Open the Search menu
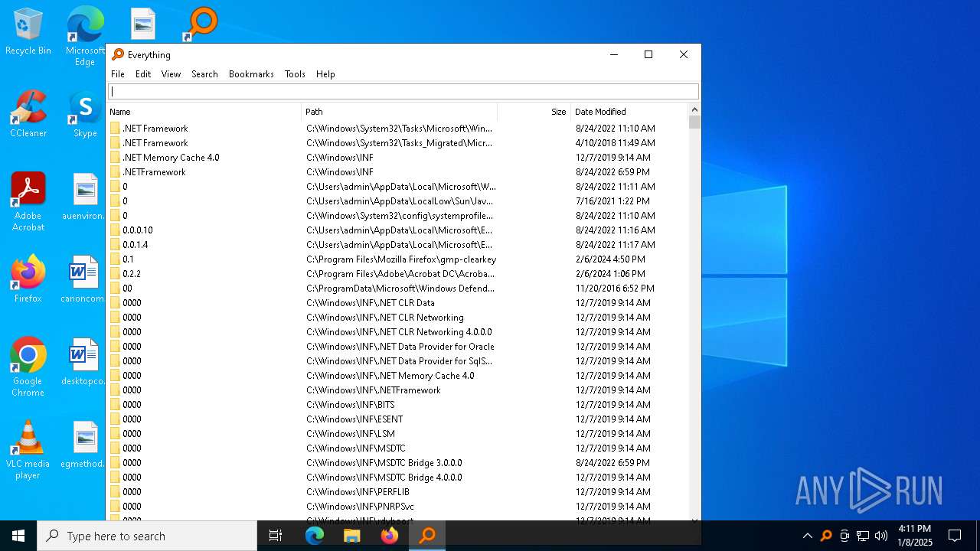This screenshot has width=980, height=551. (x=204, y=74)
